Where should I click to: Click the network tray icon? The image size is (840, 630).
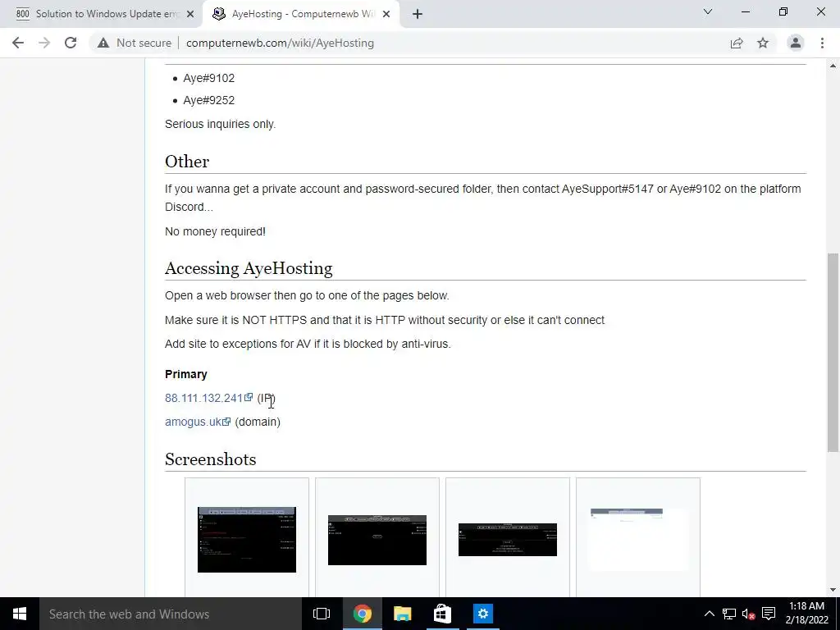pos(729,614)
